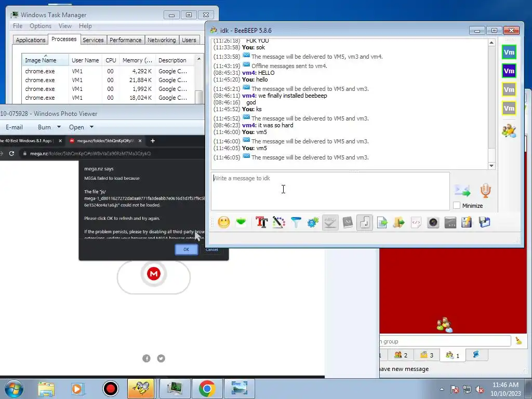Image resolution: width=532 pixels, height=399 pixels.
Task: Open the BeeBEEP main window tab labeled 3
Action: 427,355
